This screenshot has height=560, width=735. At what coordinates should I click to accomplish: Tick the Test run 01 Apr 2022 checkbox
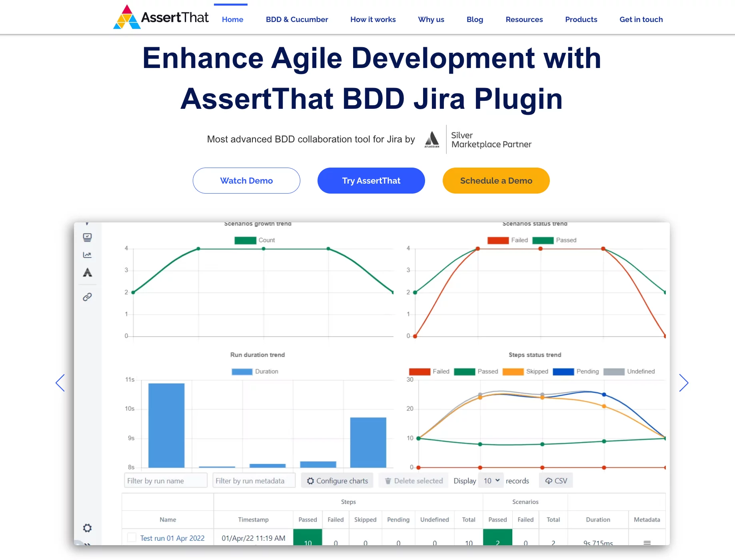tap(132, 538)
